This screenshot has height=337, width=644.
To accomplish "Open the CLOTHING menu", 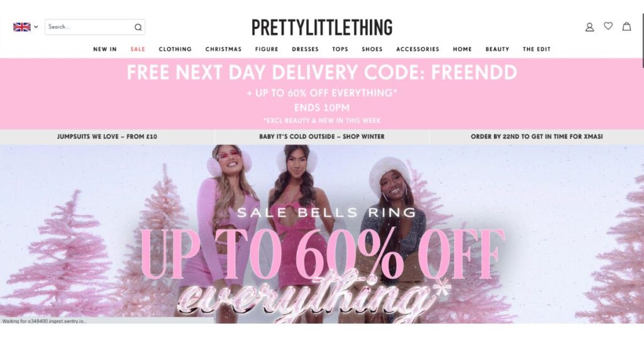I will pos(175,49).
